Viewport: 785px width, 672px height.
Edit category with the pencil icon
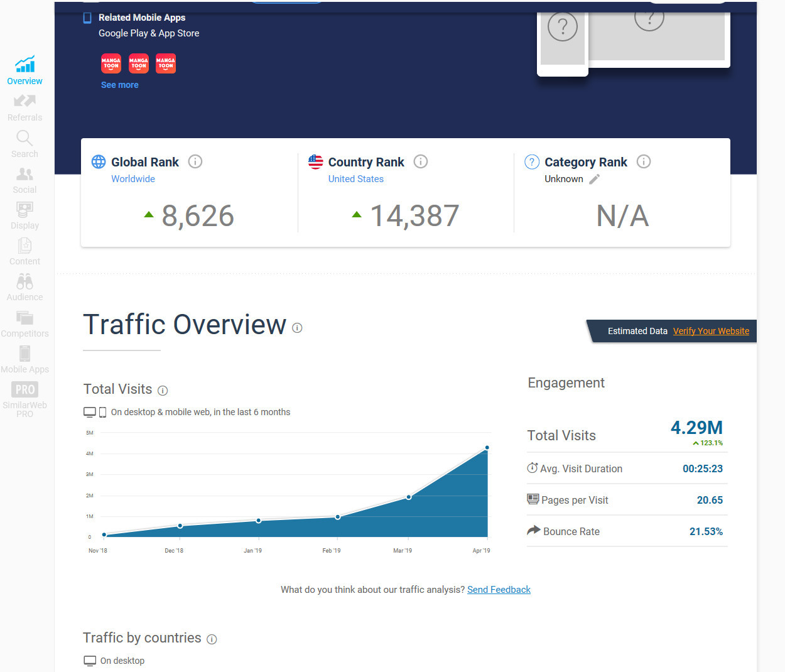(x=594, y=179)
